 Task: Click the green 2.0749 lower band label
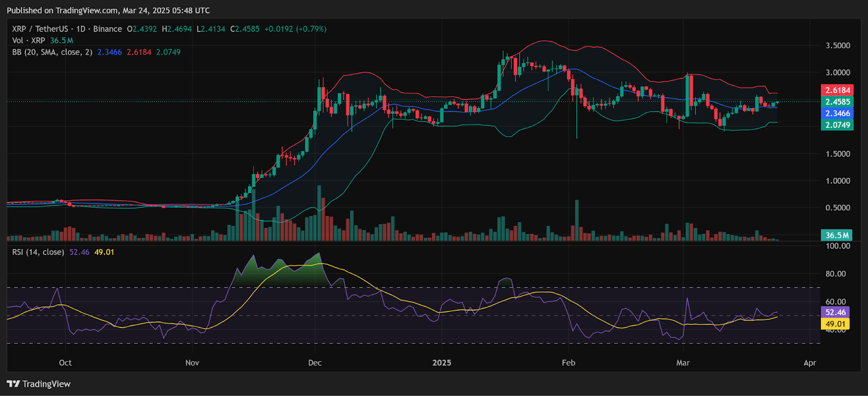pos(837,125)
